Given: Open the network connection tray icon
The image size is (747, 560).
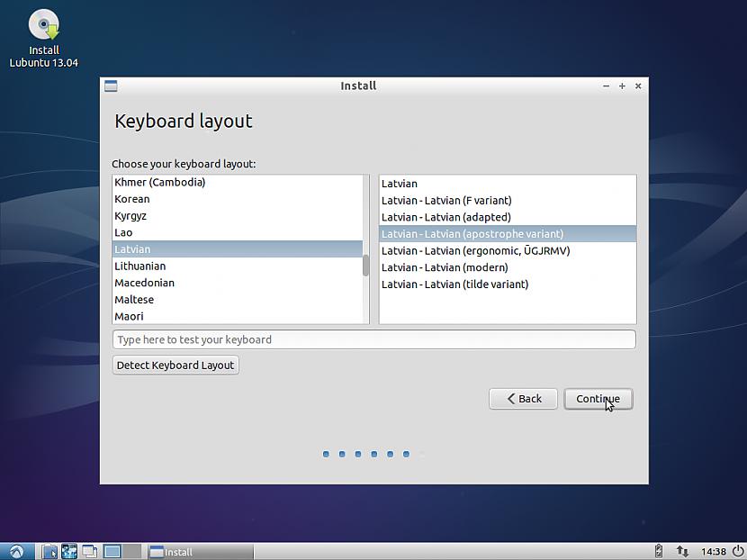Looking at the screenshot, I should tap(682, 551).
